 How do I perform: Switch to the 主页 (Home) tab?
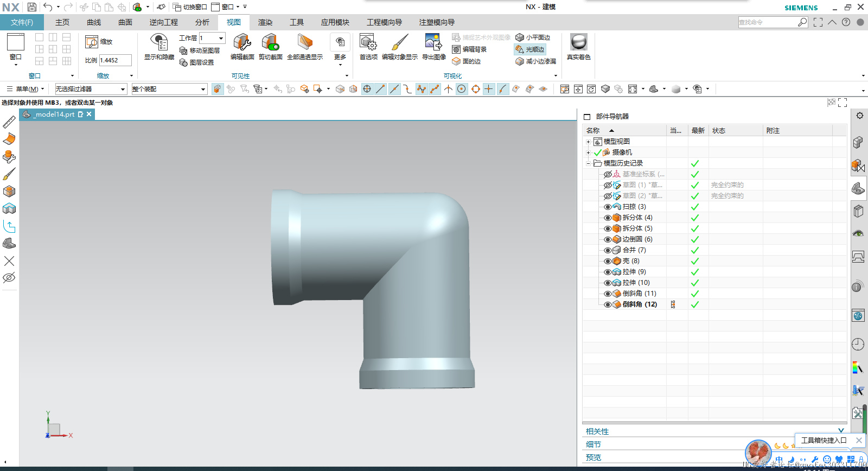[62, 22]
